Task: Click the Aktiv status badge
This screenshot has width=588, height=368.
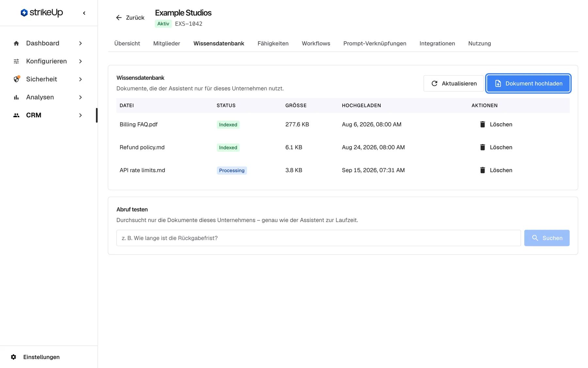Action: tap(163, 24)
